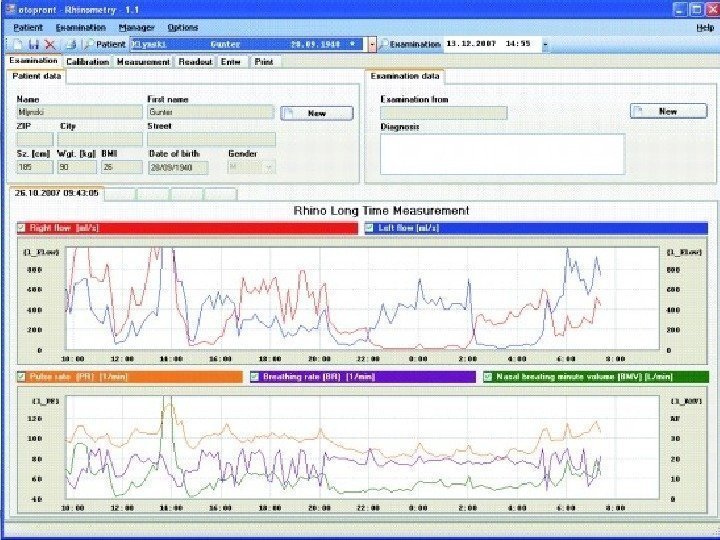The width and height of the screenshot is (720, 540).
Task: Click the printer icon in toolbar
Action: pos(70,45)
